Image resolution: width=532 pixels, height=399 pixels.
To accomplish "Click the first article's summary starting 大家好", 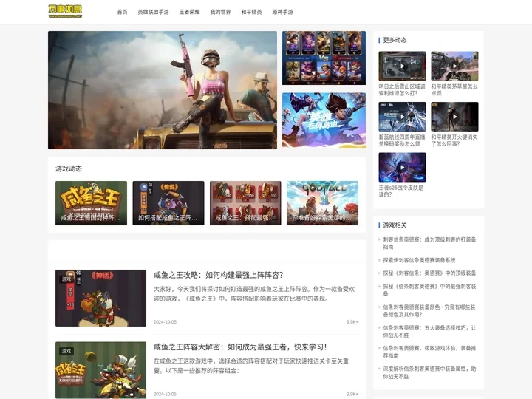I will [254, 294].
